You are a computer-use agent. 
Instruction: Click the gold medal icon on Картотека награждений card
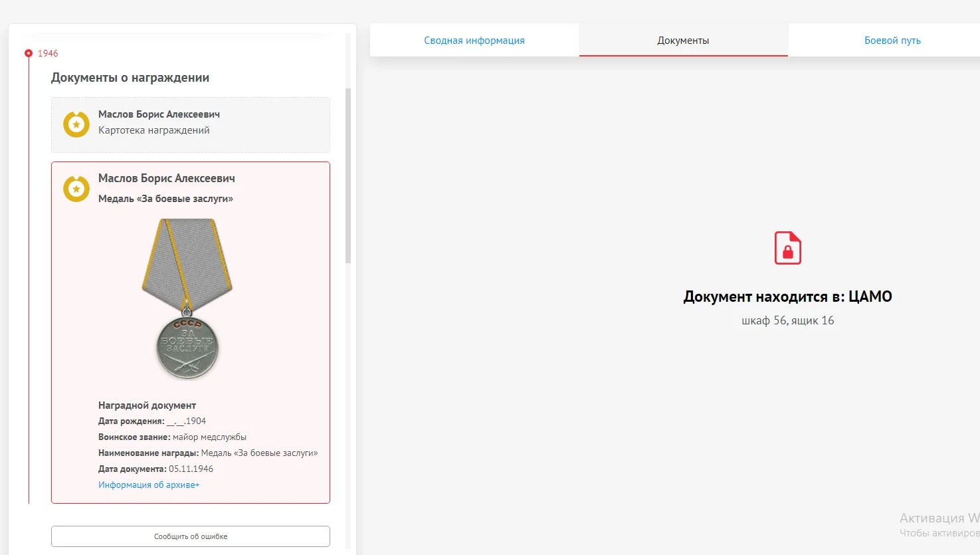76,124
